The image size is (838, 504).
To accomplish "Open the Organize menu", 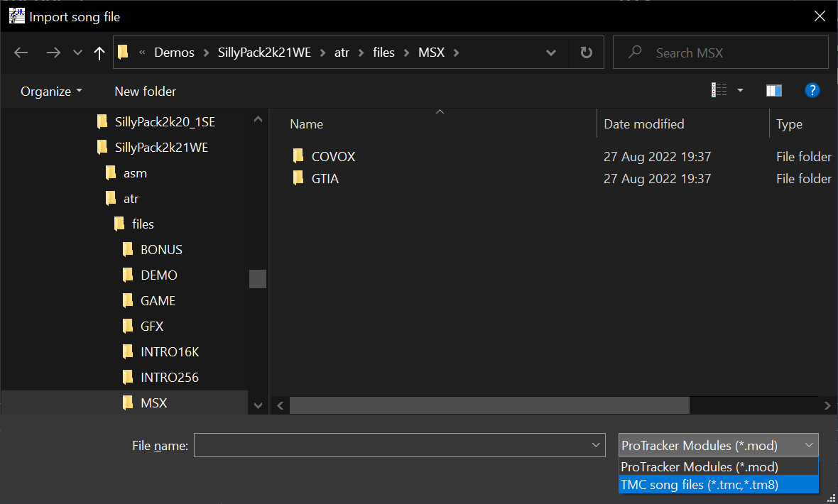I will tap(51, 91).
